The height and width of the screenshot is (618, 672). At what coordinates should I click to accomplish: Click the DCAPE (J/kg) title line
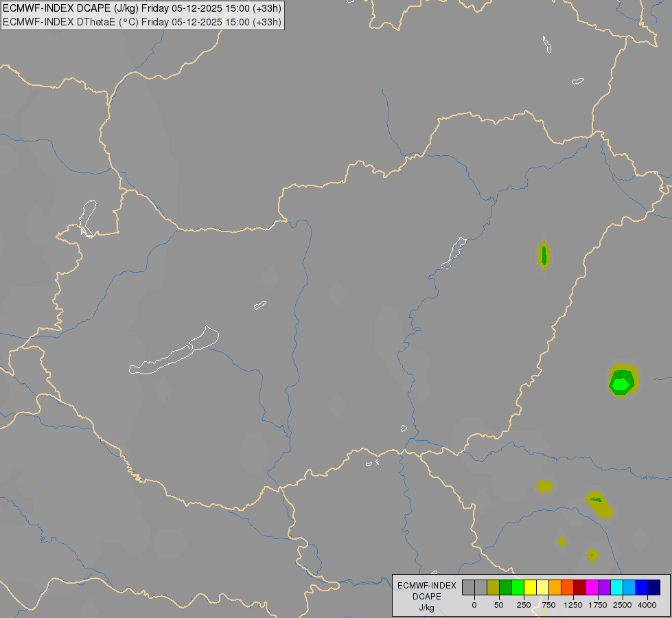pyautogui.click(x=142, y=8)
